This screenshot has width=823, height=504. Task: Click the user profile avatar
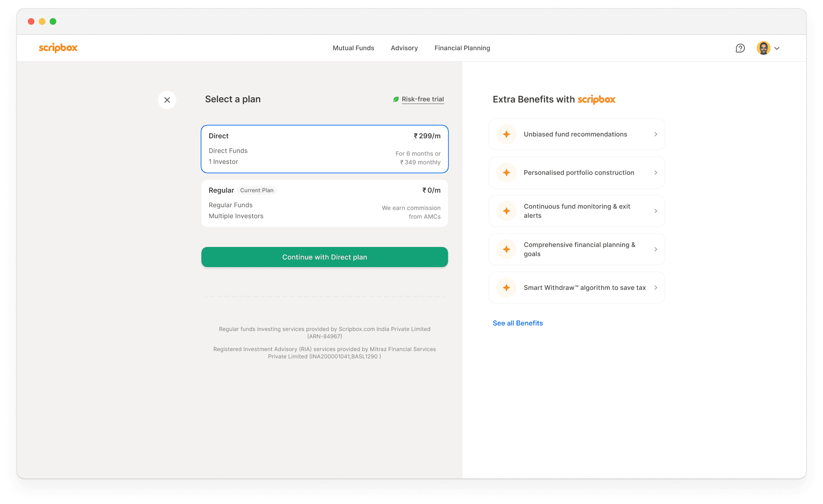pos(763,48)
